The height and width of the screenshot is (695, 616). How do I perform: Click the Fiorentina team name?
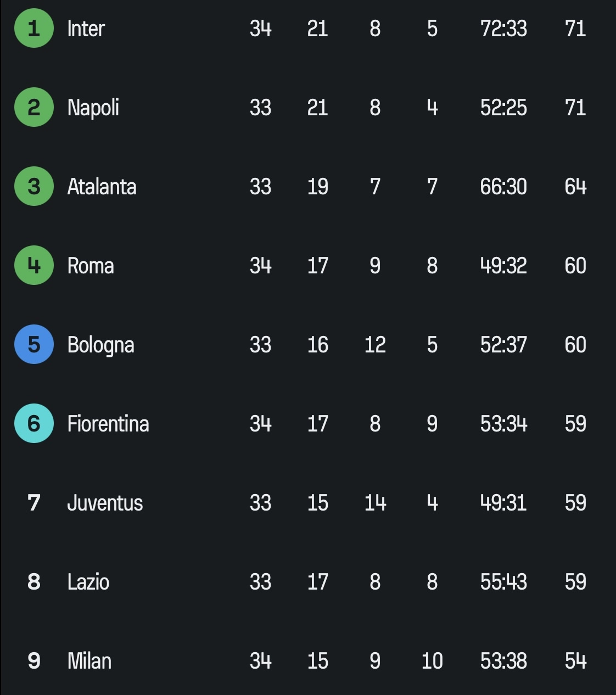pyautogui.click(x=108, y=424)
